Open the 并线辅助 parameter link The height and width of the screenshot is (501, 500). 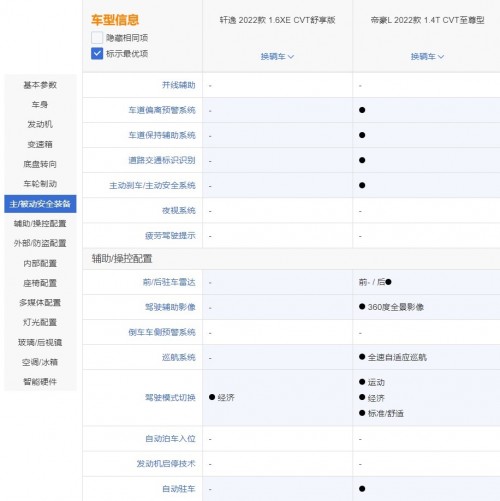179,85
